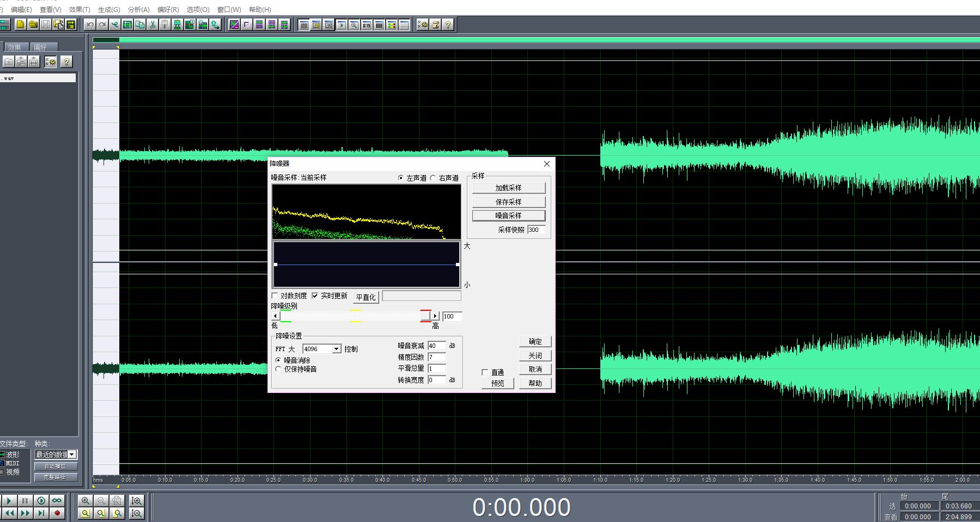The image size is (980, 522).
Task: Select the 右声道 radio button
Action: click(x=434, y=178)
